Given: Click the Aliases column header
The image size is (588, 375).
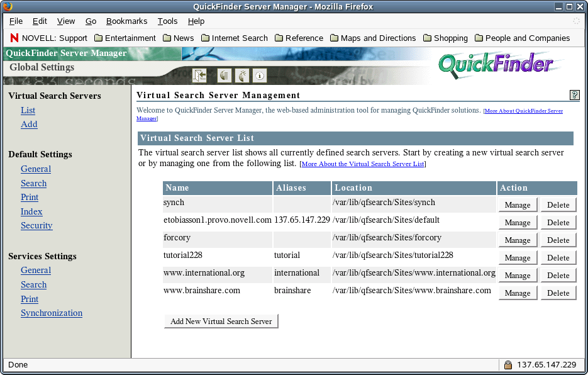Looking at the screenshot, I should pyautogui.click(x=302, y=187).
